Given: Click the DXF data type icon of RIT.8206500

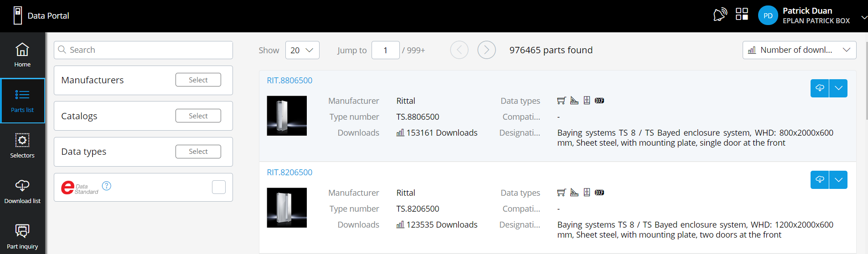Looking at the screenshot, I should 599,193.
